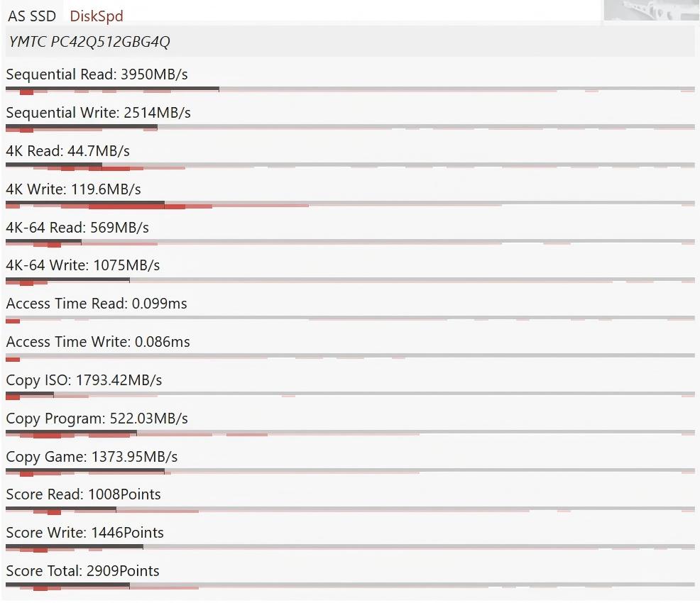Viewport: 700px width, 603px height.
Task: Click the Score Total 2909Points label
Action: click(x=82, y=571)
